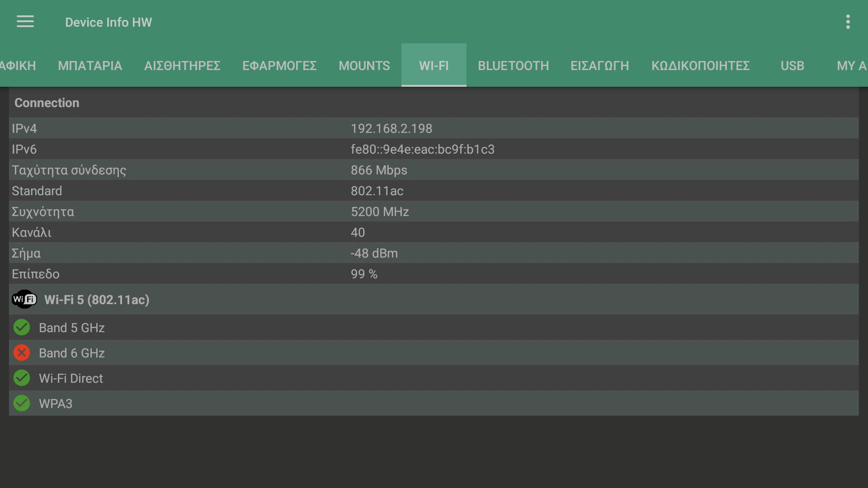Click green check beside WPA3
The width and height of the screenshot is (868, 488).
pos(22,404)
